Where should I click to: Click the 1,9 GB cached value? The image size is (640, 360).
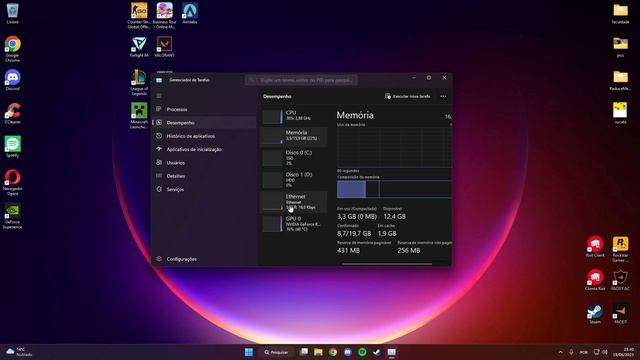[x=387, y=233]
